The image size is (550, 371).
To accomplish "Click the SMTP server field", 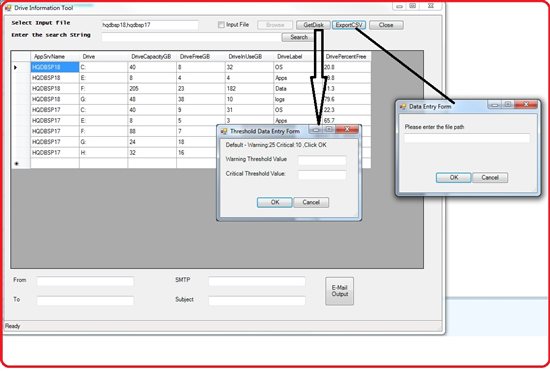I will tap(257, 281).
